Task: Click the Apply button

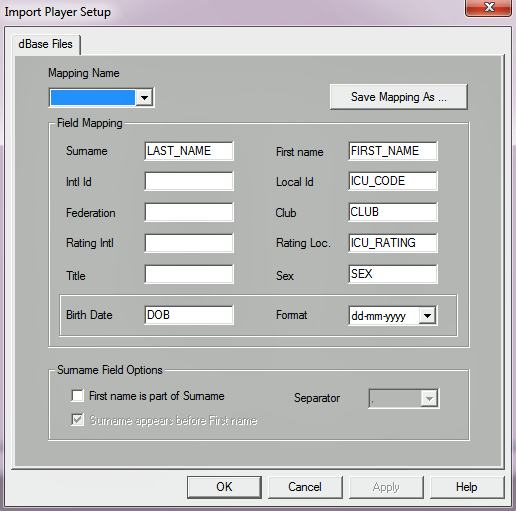Action: pyautogui.click(x=386, y=487)
